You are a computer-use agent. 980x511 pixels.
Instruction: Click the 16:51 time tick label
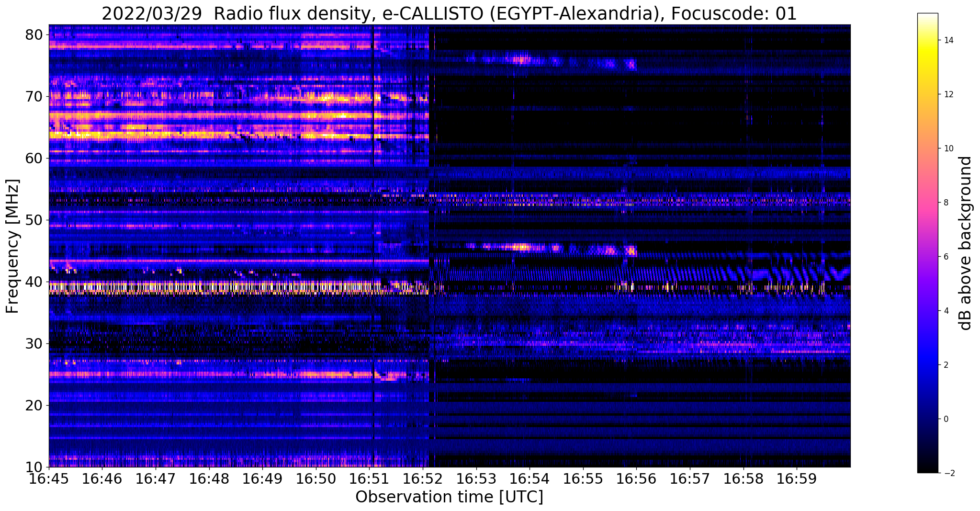coord(370,478)
